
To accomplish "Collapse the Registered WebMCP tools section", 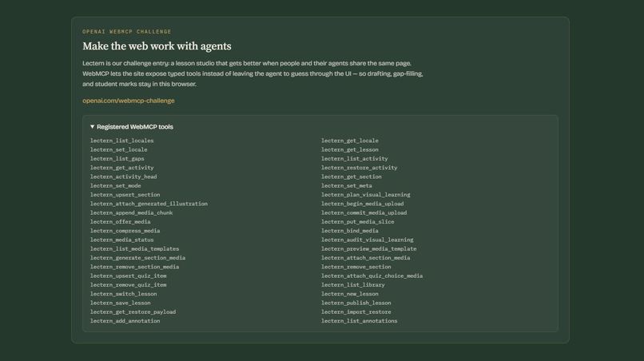I will [x=132, y=127].
